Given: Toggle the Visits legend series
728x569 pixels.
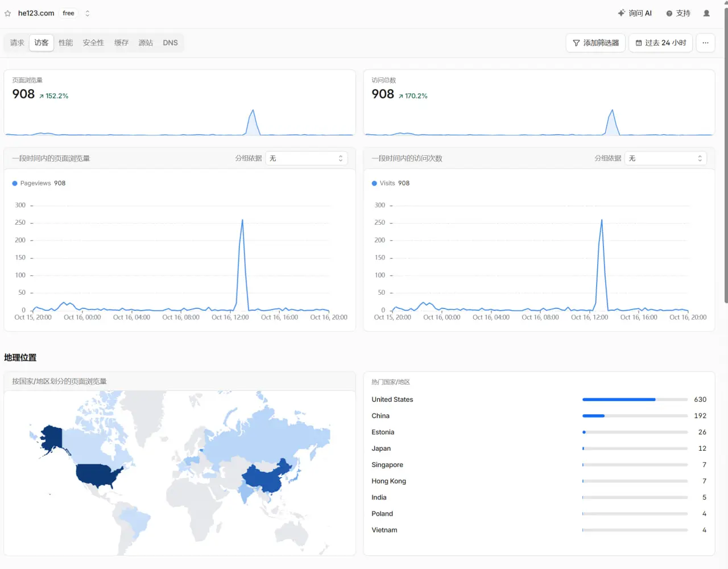Looking at the screenshot, I should coord(391,183).
